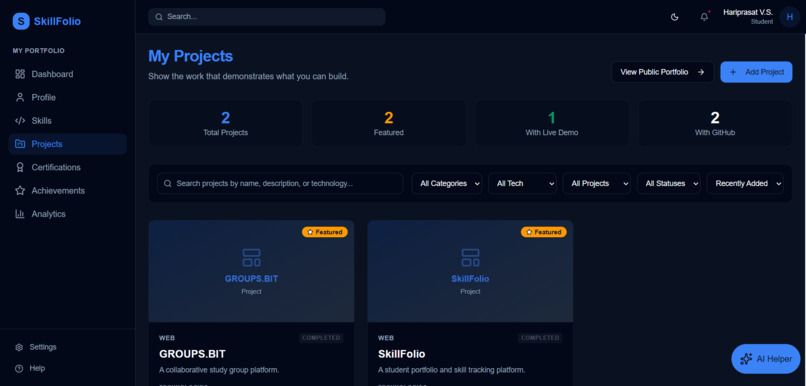This screenshot has height=386, width=806.
Task: Click the Analytics bar chart icon
Action: (20, 214)
